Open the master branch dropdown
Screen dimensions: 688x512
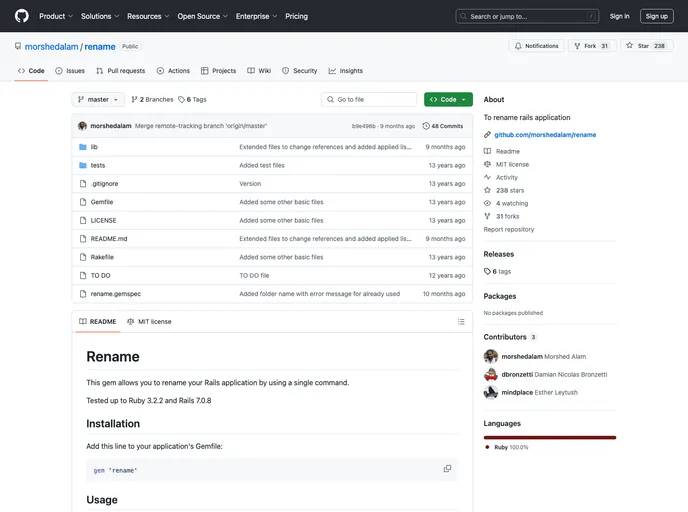(98, 100)
